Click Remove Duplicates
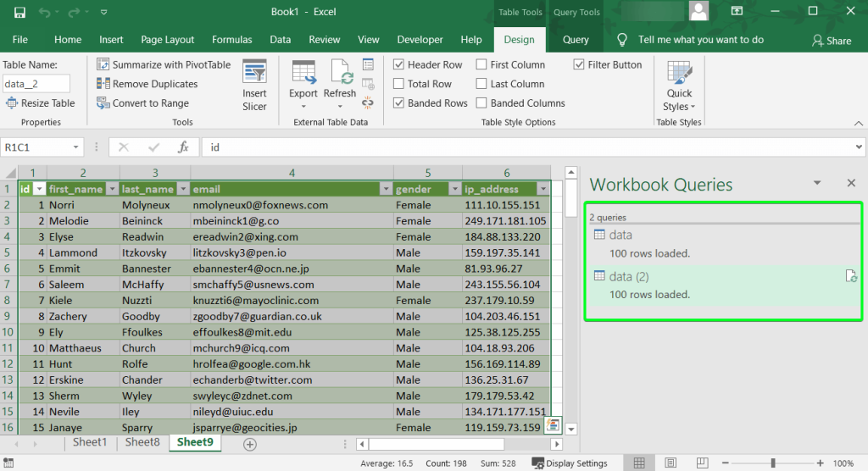The height and width of the screenshot is (471, 868). pos(147,84)
